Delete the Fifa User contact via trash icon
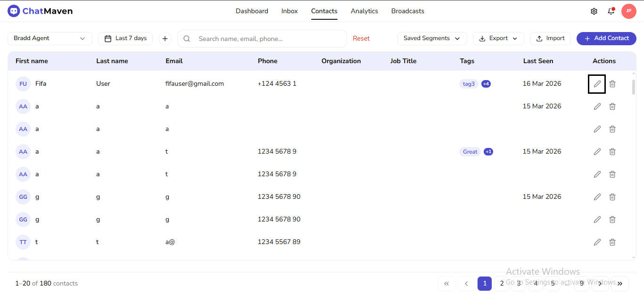Viewport: 644px width, 302px height. [x=612, y=83]
